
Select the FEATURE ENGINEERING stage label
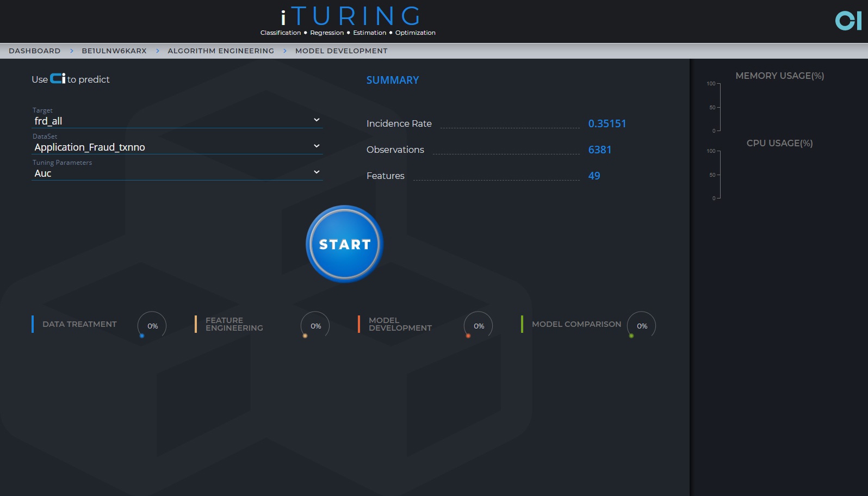(x=234, y=324)
